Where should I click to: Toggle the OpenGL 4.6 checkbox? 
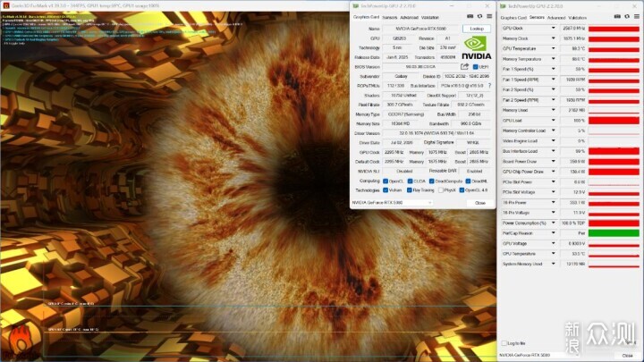[x=462, y=190]
